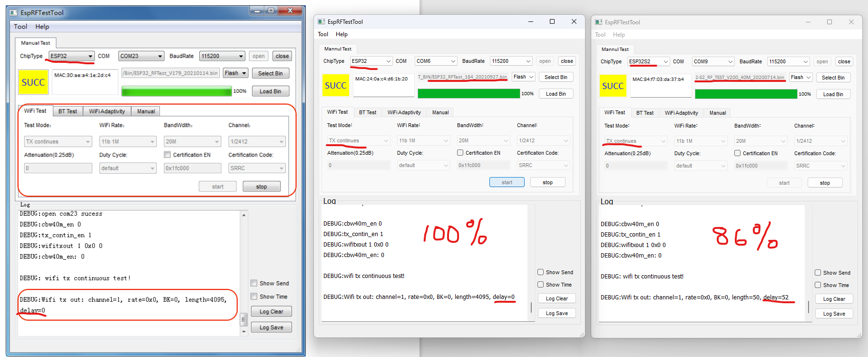Enable Show Send in COM9 window
The image size is (868, 357).
[x=818, y=273]
